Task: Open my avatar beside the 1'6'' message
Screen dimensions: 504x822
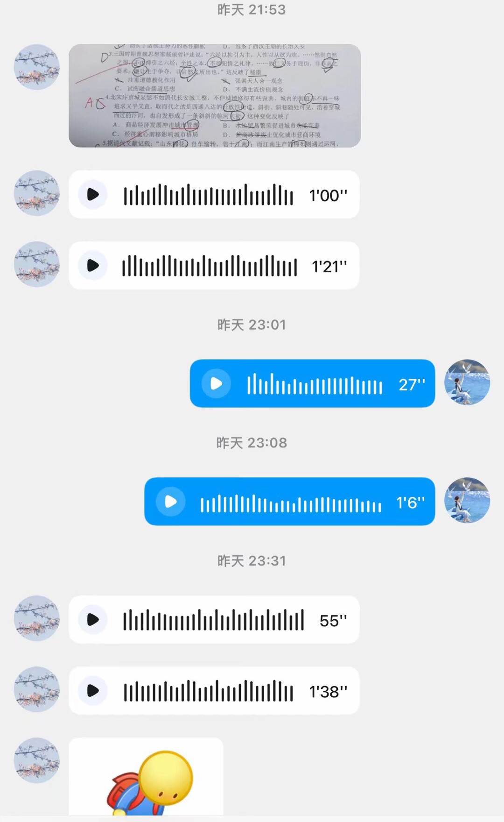Action: (467, 500)
